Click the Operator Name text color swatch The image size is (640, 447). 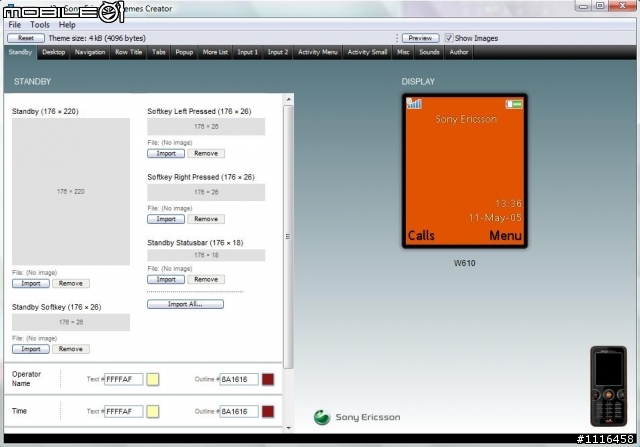(153, 379)
